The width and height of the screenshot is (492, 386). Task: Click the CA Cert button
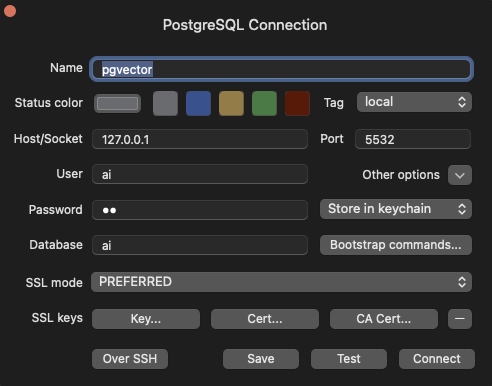pyautogui.click(x=384, y=319)
